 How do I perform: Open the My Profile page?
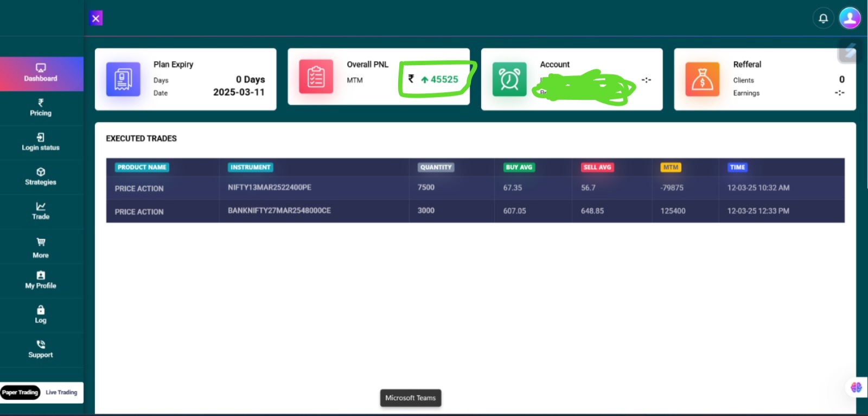41,280
